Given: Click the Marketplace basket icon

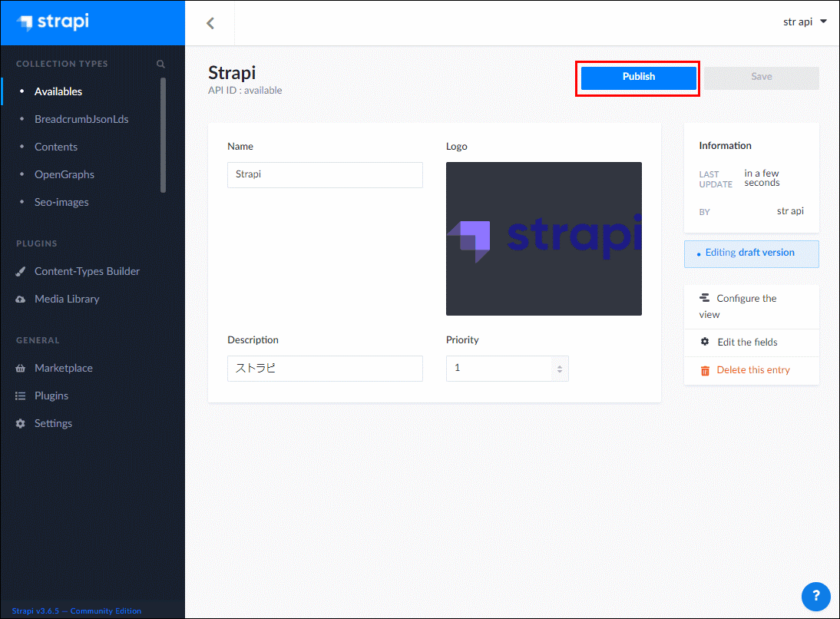Looking at the screenshot, I should click(21, 368).
